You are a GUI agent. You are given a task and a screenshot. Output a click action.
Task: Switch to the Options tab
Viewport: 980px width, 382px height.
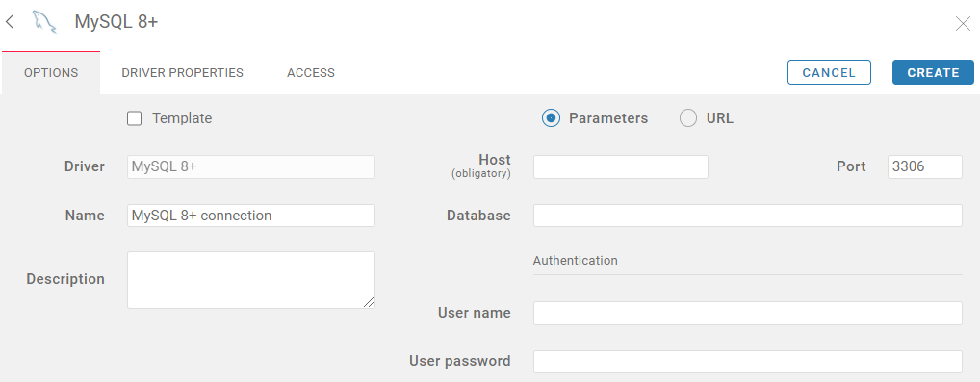(x=51, y=73)
